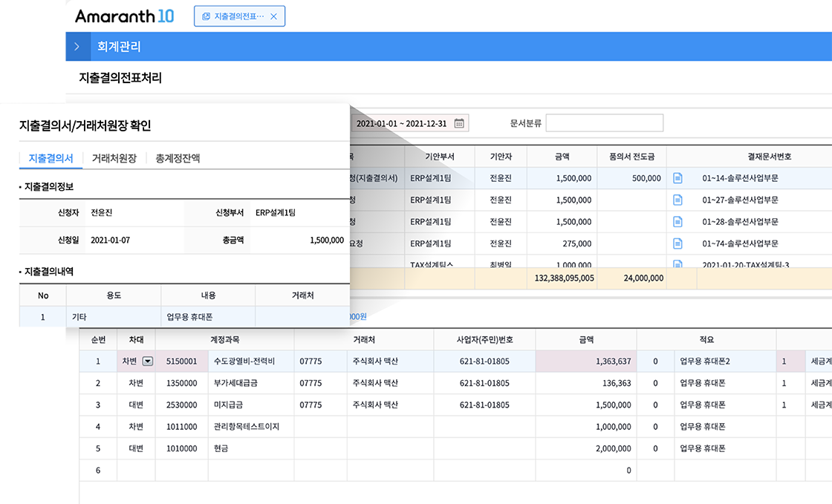Open document icon for 01~74-솔루션사업부문

677,243
